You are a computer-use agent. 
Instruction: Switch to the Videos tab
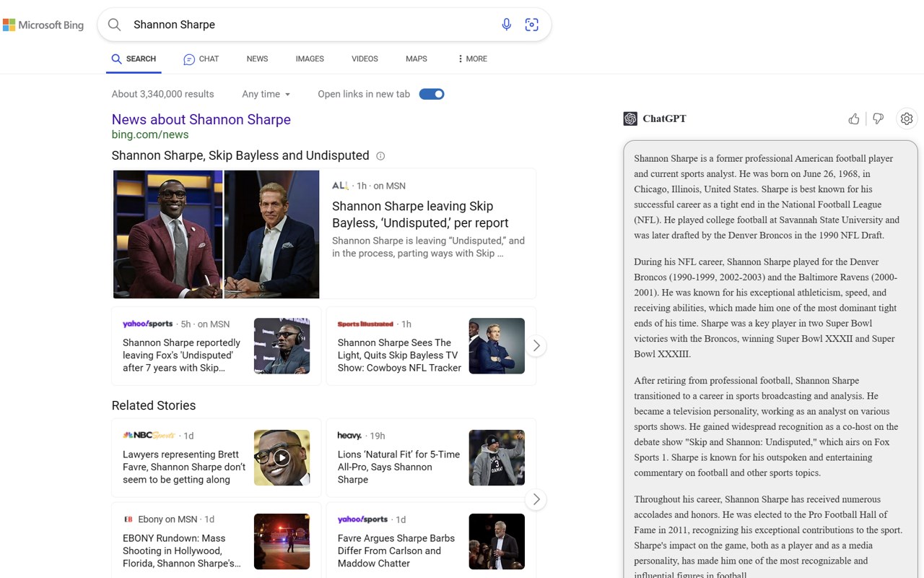365,59
